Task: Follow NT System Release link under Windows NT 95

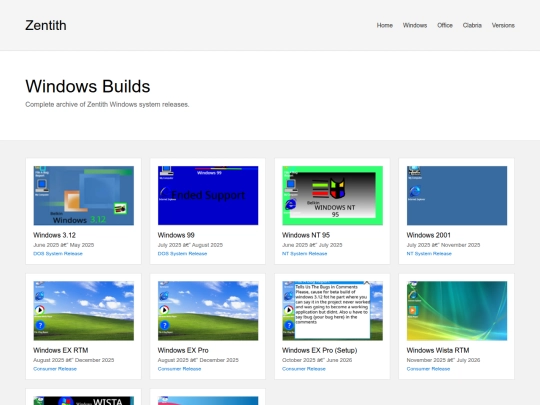Action: tap(304, 254)
